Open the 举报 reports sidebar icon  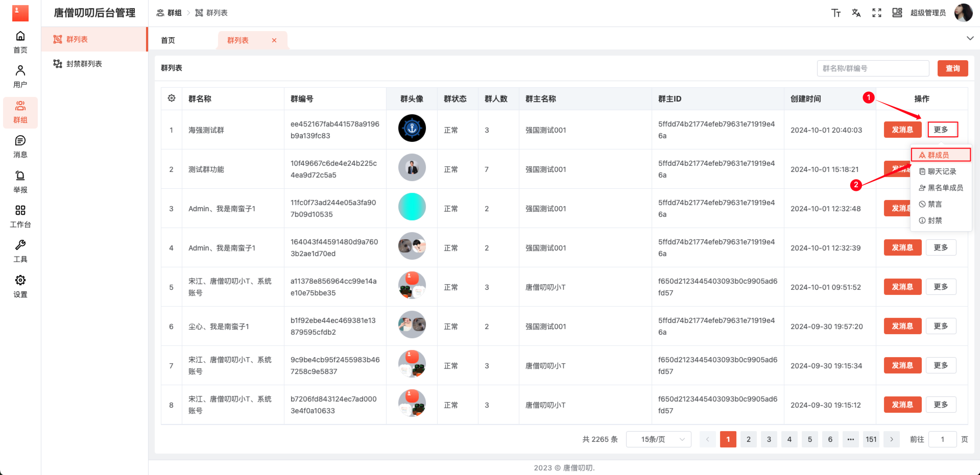point(20,182)
